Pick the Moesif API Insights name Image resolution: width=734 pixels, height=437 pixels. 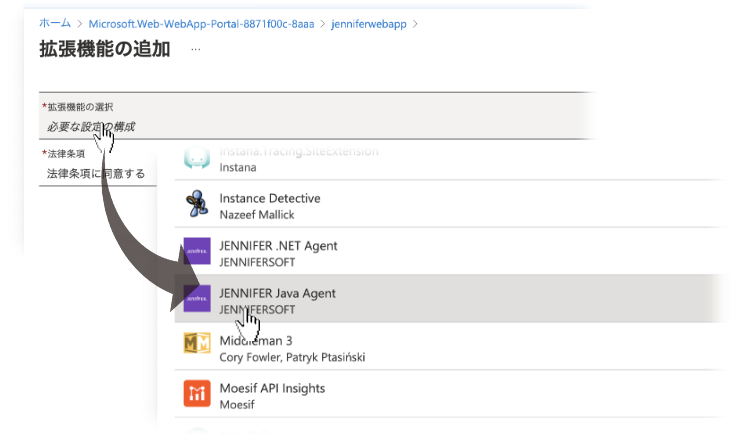point(271,388)
